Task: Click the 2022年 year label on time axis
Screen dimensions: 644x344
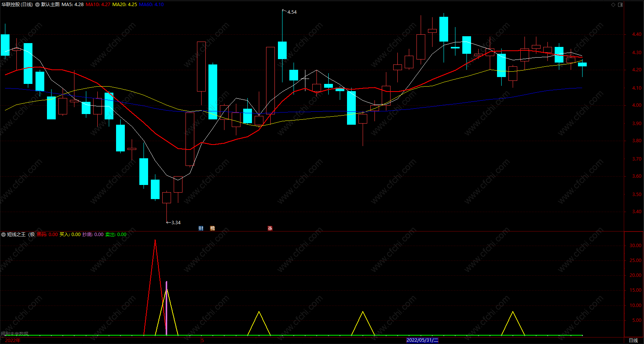Action: [13, 340]
